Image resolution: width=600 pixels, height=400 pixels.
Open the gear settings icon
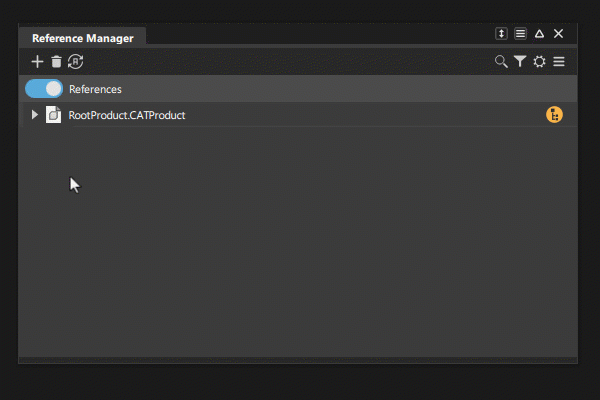(x=539, y=62)
